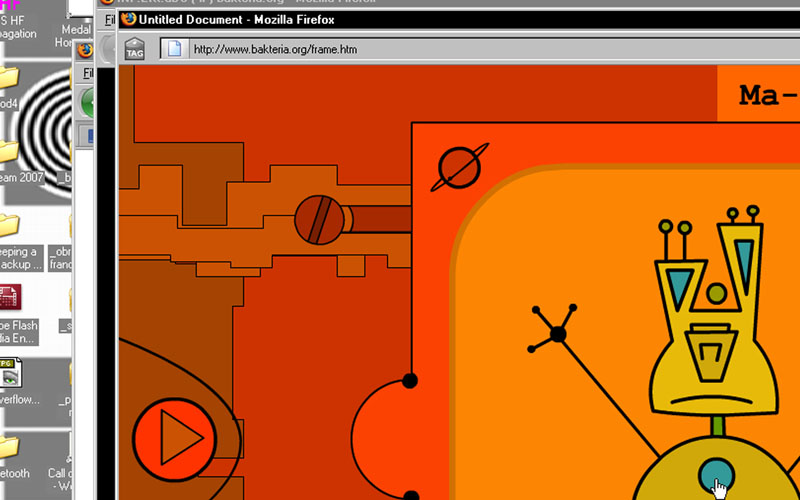Click the green back button in the background Firefox window
Screen dimensions: 800x500
(x=88, y=103)
